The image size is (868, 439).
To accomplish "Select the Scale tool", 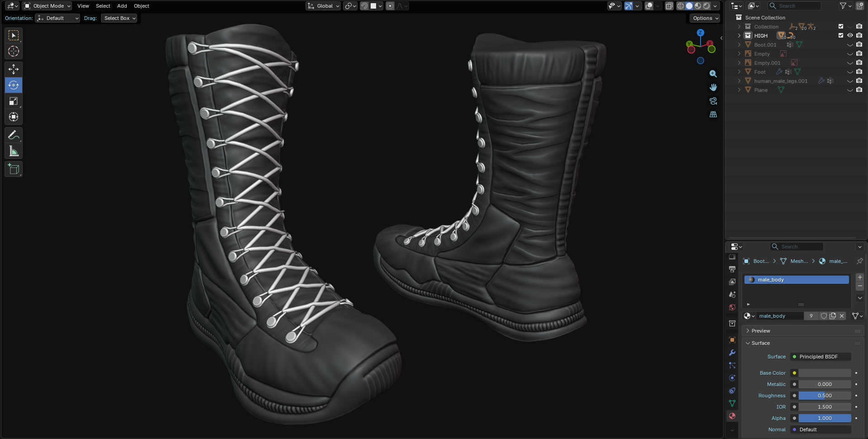I will tap(14, 101).
